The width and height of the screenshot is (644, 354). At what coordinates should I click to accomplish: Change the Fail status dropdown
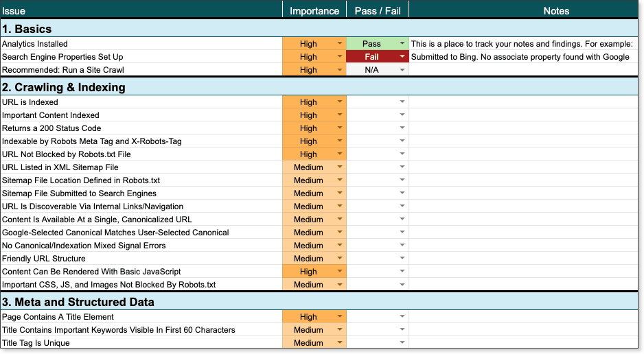point(402,57)
